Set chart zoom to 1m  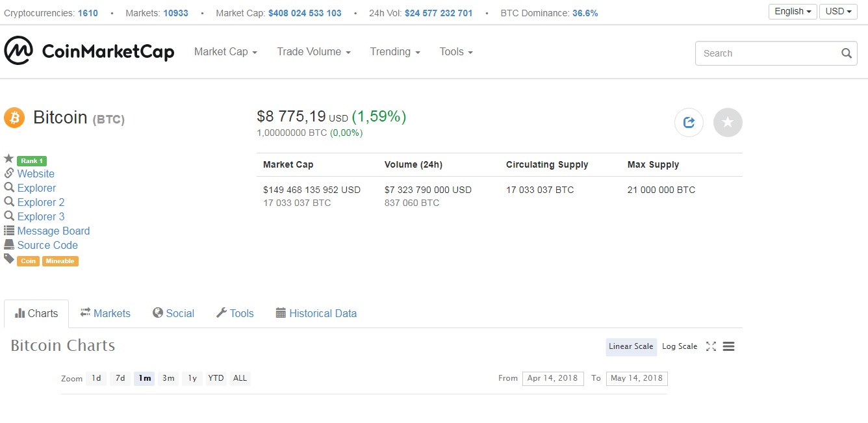click(x=144, y=378)
